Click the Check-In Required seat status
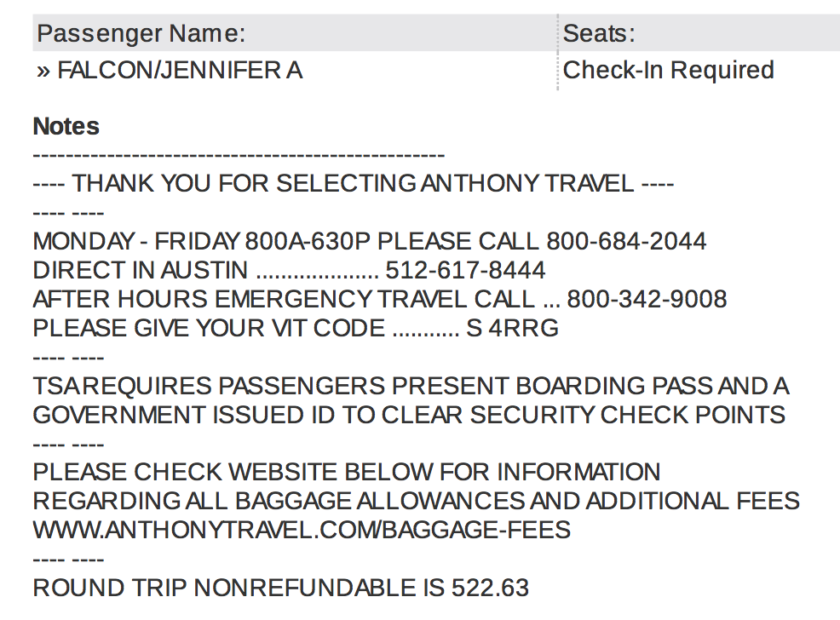840x620 pixels. [x=668, y=70]
